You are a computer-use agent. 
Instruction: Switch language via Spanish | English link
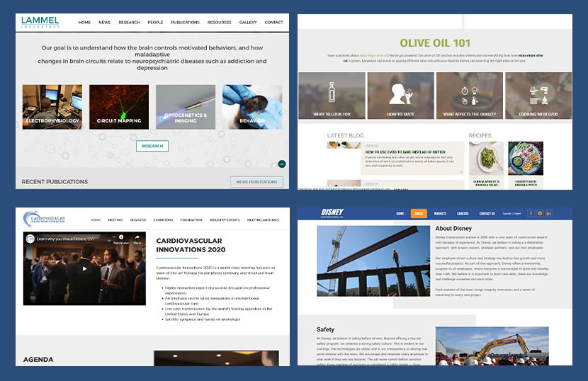512,213
